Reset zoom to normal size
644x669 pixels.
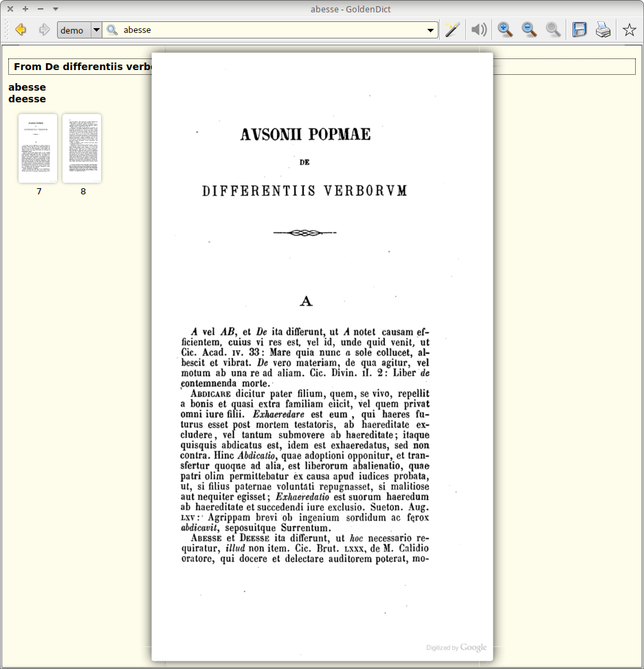tap(553, 30)
